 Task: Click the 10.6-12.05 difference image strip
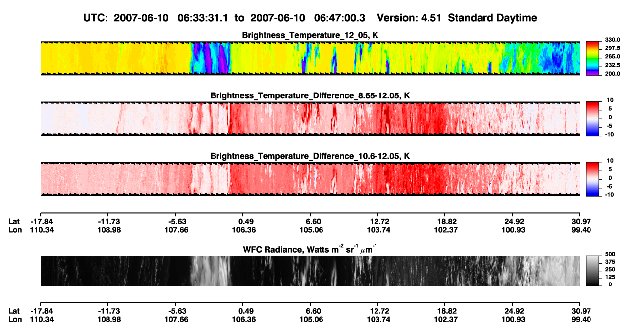pos(310,179)
